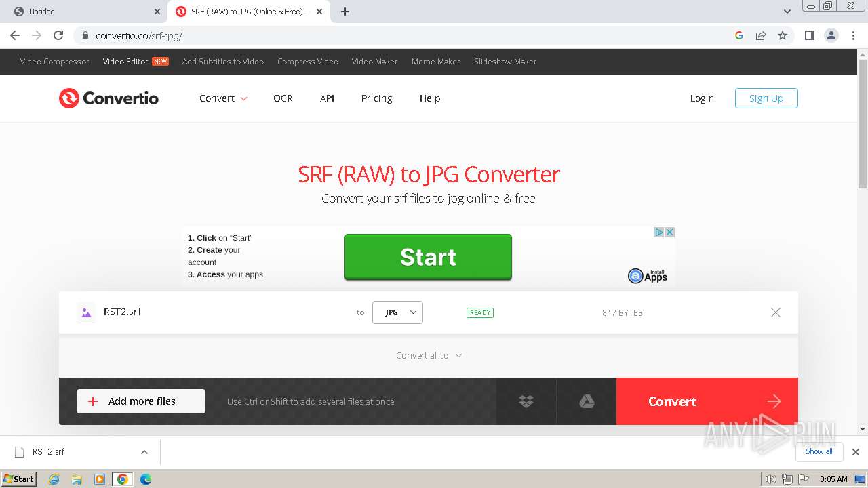Click the Login link
The width and height of the screenshot is (868, 488).
(702, 98)
